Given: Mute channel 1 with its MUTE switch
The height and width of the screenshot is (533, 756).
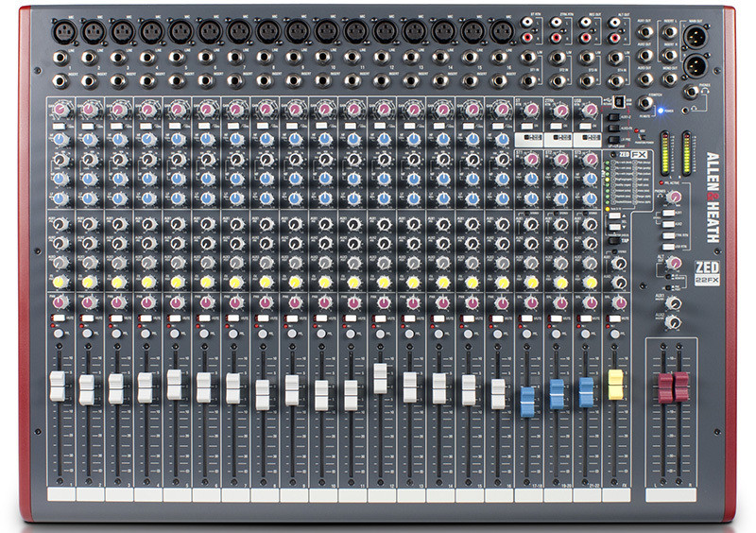Looking at the screenshot, I should [x=59, y=318].
